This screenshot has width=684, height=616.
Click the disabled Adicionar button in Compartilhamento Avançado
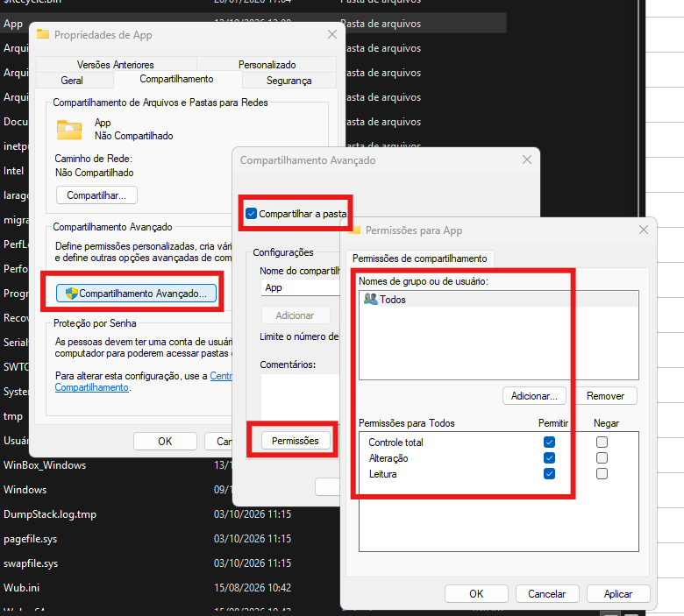click(x=296, y=315)
